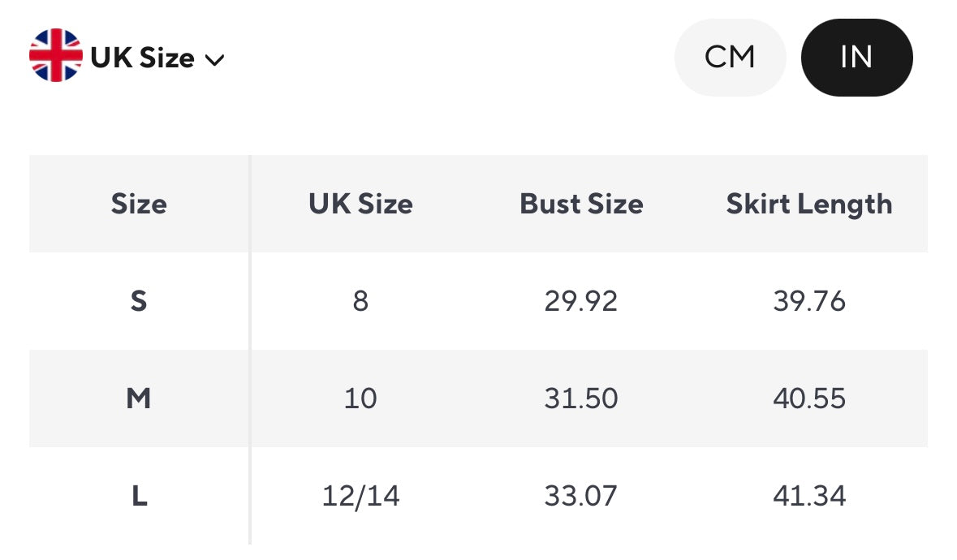
Task: Click bust size value 31.50
Action: click(581, 398)
